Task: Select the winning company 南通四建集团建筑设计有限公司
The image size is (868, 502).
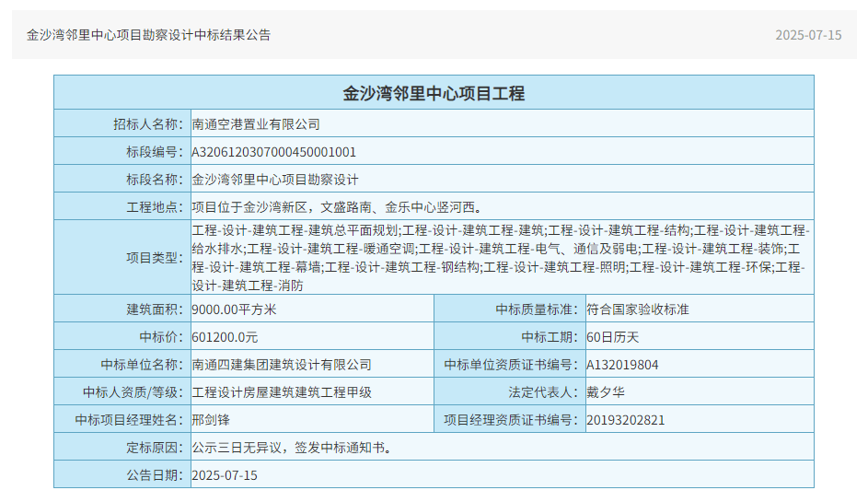Action: [x=282, y=365]
